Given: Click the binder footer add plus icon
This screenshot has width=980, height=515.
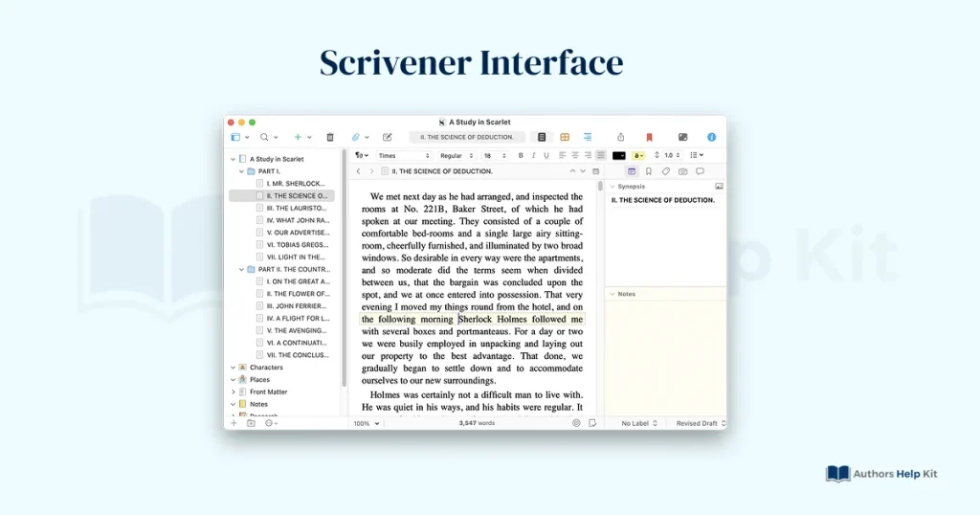Looking at the screenshot, I should click(x=234, y=423).
